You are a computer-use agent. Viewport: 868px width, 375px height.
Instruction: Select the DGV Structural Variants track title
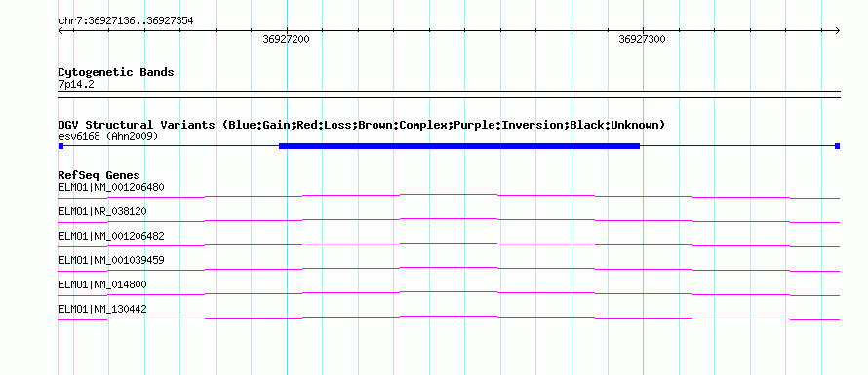[362, 125]
